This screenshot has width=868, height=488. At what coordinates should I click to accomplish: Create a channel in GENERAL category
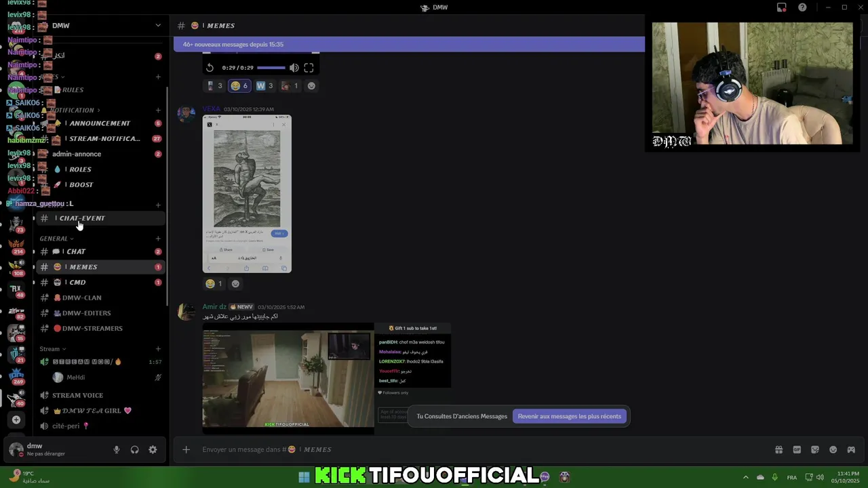158,239
